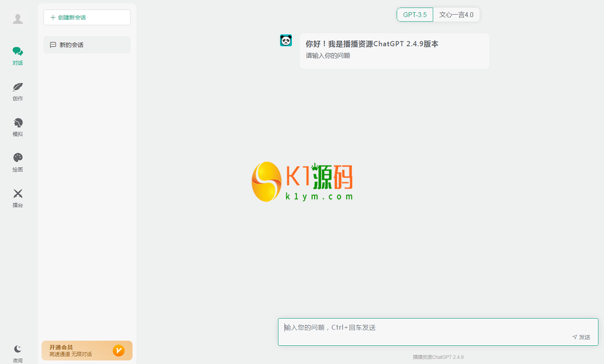Viewport: 604px width, 364px height.
Task: Open the 绘画 painting section
Action: [18, 163]
